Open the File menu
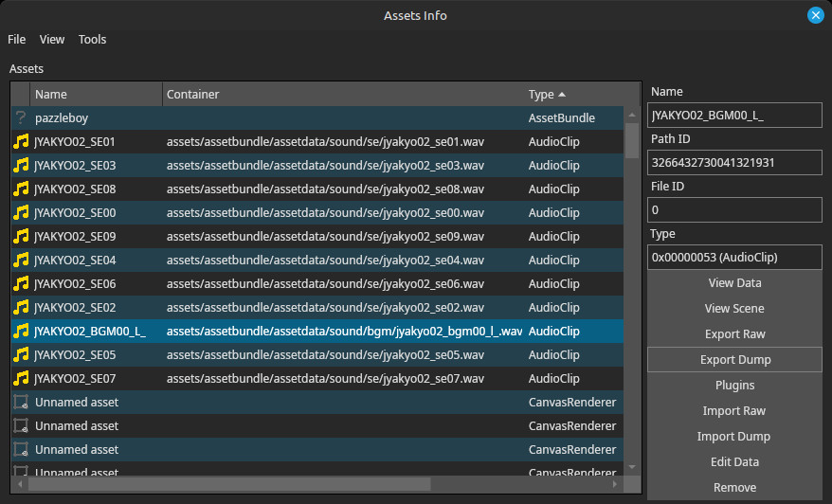The image size is (832, 504). [17, 40]
